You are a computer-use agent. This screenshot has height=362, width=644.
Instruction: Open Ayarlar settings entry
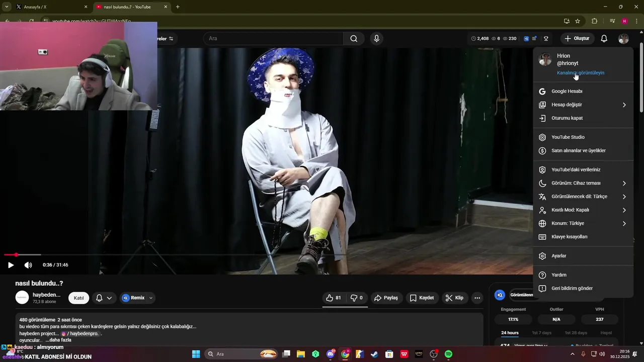click(x=583, y=256)
